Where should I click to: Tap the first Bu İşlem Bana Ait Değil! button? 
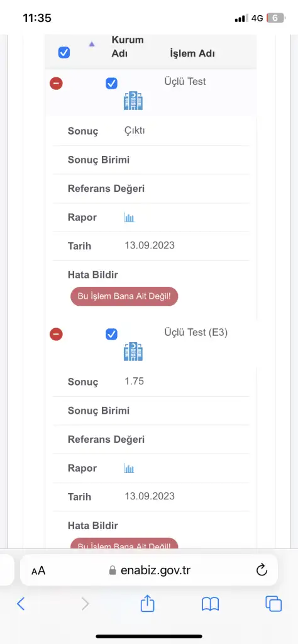124,297
